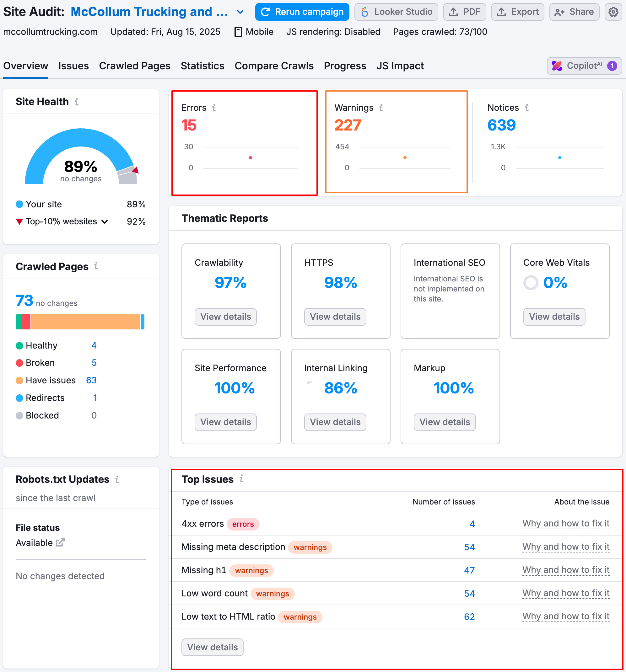The image size is (626, 672).
Task: Click the Mobile device icon
Action: tap(238, 32)
